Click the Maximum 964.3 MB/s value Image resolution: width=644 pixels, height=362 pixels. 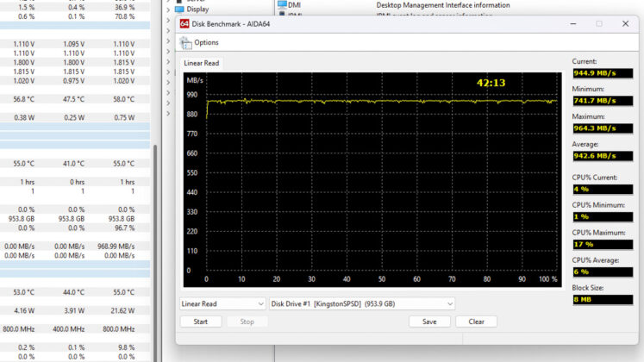pyautogui.click(x=603, y=128)
